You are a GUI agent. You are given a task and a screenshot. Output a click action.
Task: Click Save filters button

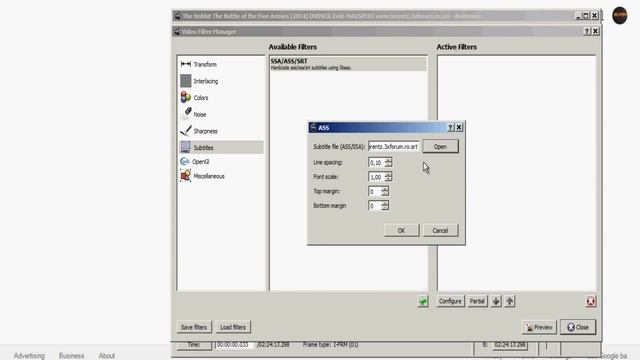point(194,327)
